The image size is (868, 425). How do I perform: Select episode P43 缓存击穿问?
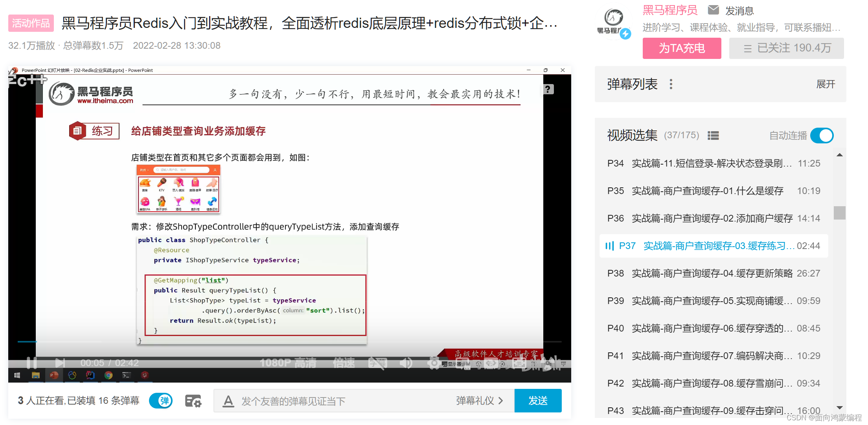click(714, 410)
